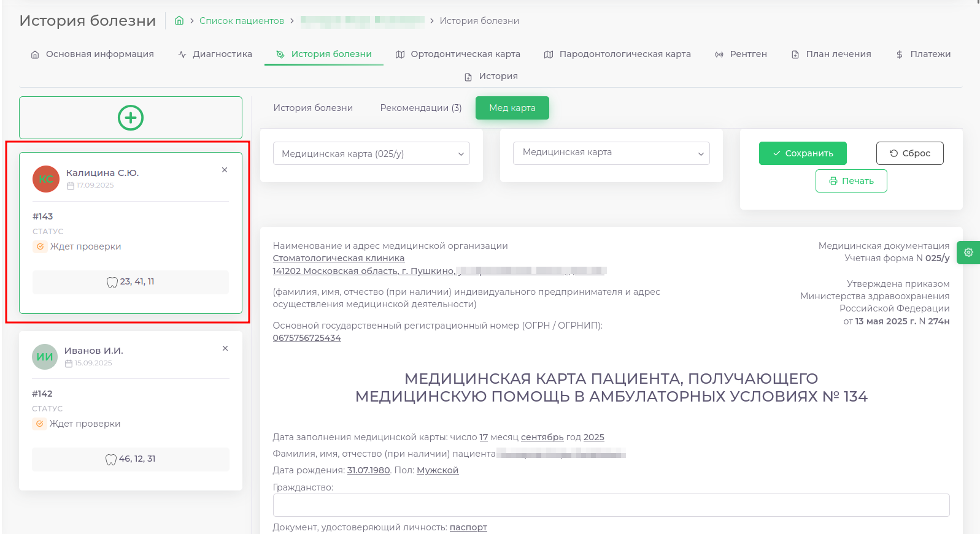Click the Сброс reset button
The width and height of the screenshot is (980, 534).
click(909, 153)
